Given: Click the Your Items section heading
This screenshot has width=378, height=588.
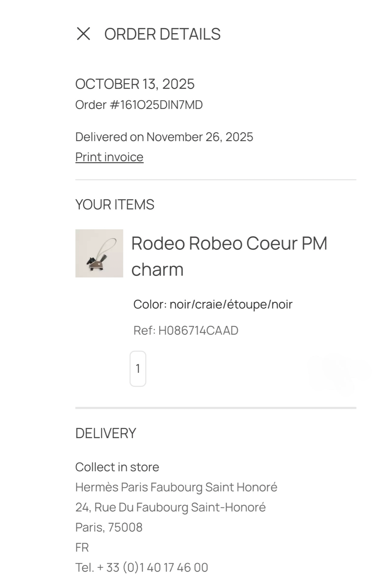Looking at the screenshot, I should point(114,205).
